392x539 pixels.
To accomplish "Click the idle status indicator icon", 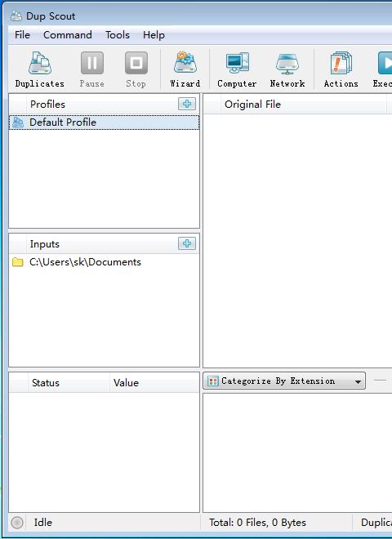I will click(17, 523).
